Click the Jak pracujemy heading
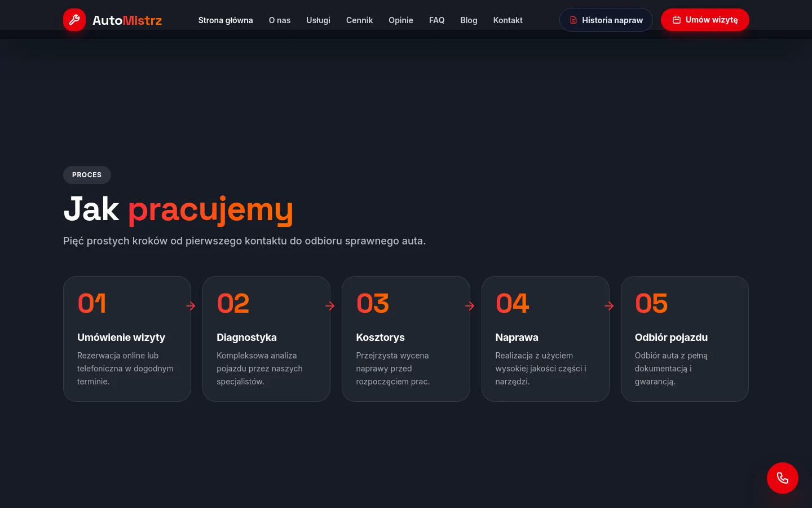Image resolution: width=812 pixels, height=508 pixels. click(x=178, y=209)
